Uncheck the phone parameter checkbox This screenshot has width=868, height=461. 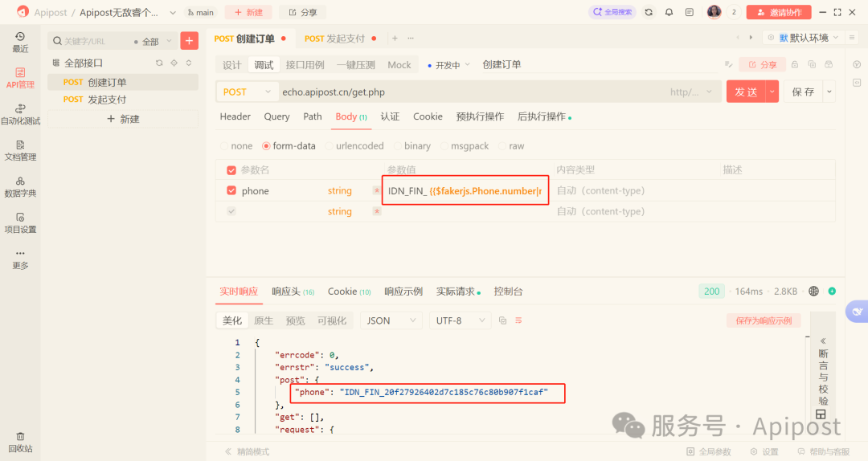point(231,190)
